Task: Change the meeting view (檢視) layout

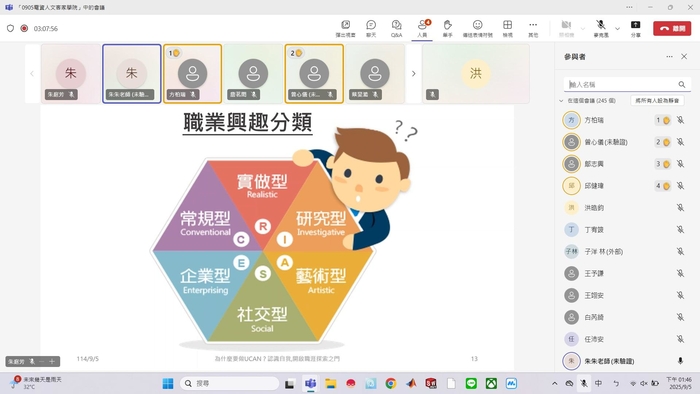Action: pos(508,29)
